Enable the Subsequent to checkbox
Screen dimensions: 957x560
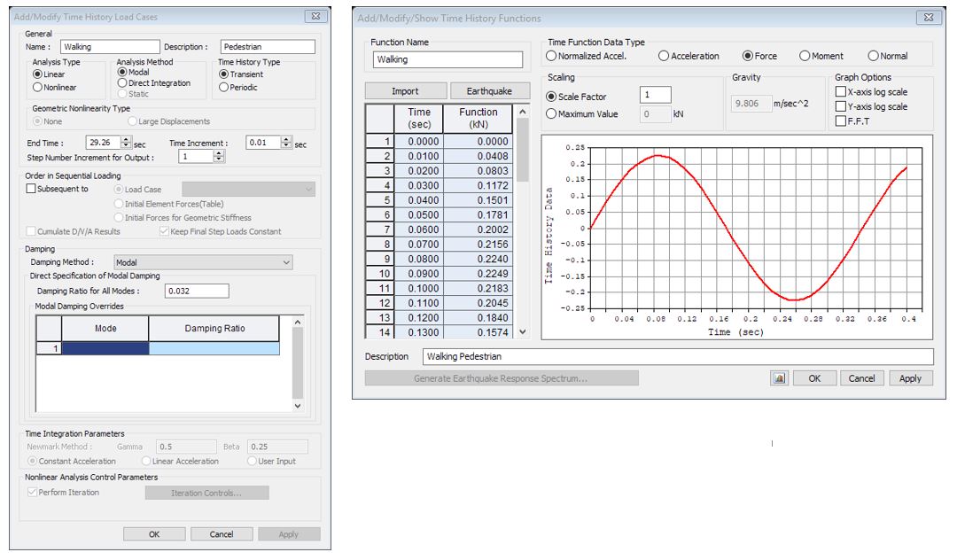point(31,189)
